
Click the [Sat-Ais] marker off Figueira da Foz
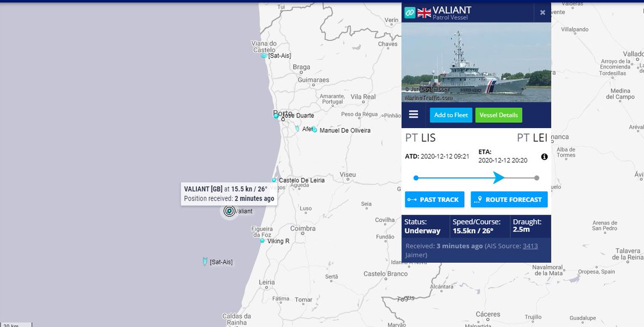(x=204, y=261)
